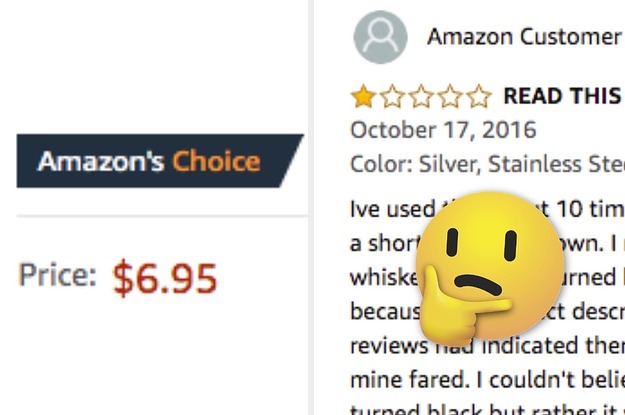Click the filled gold star
Image resolution: width=625 pixels, height=415 pixels.
pos(362,97)
